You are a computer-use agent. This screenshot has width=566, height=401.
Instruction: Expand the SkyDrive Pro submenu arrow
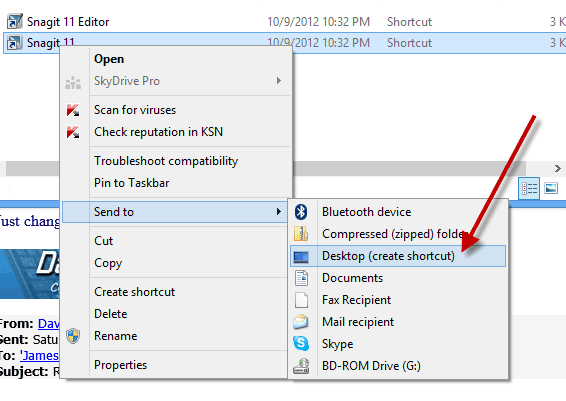tap(278, 81)
